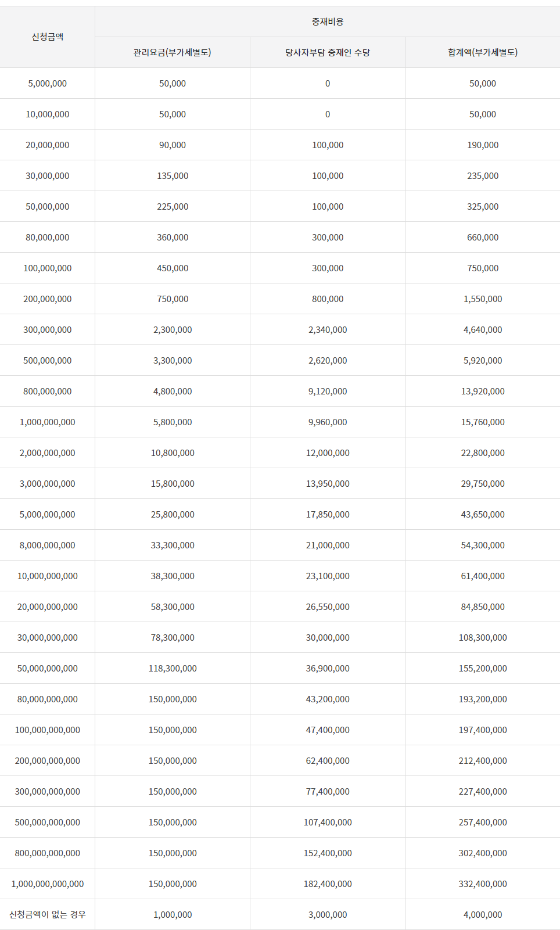Click the 신청금액 column header

pos(48,37)
